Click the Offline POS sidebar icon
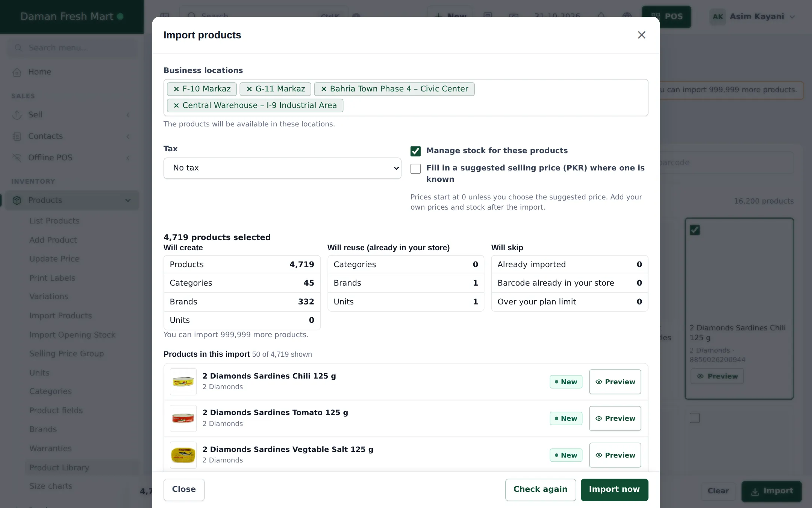The image size is (812, 508). (17, 158)
